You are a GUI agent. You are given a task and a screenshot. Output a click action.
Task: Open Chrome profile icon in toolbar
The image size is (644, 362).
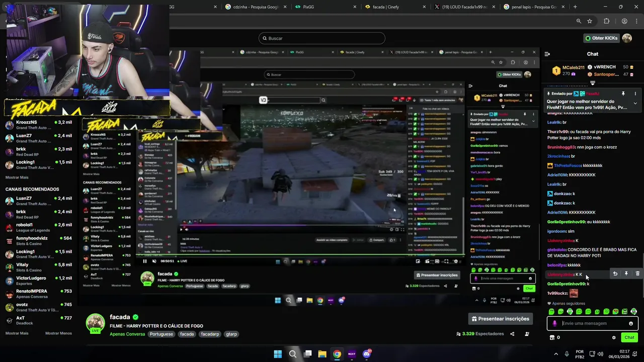[x=624, y=21]
